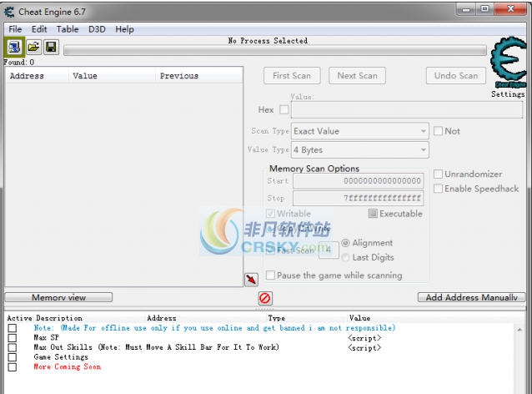Click the Cheat Engine title bar icon
The image size is (532, 394).
point(9,12)
